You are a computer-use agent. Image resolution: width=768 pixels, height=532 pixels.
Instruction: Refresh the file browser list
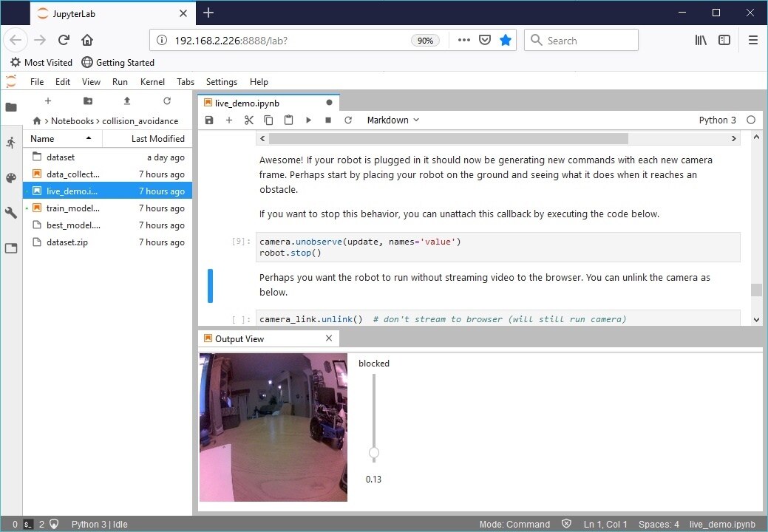[167, 101]
